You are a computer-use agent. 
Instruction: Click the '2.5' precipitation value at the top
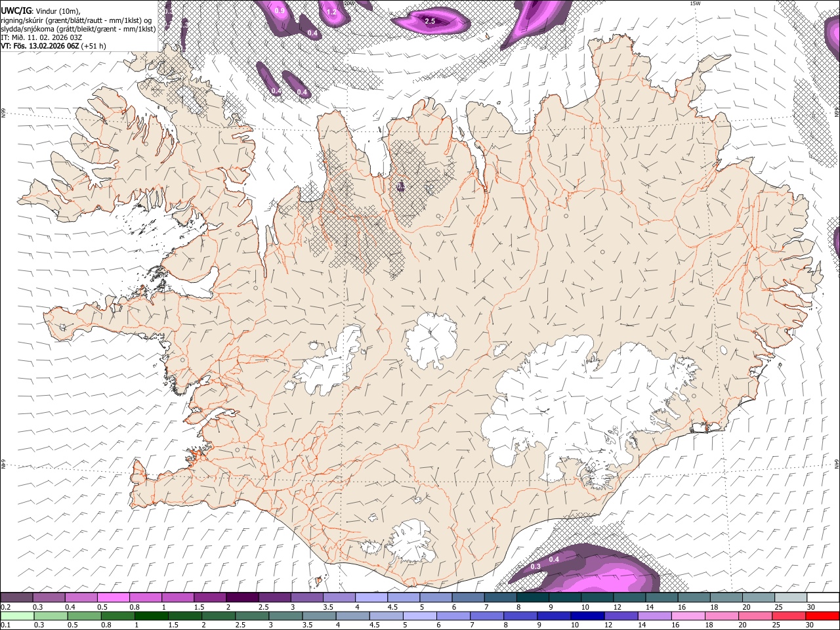click(x=430, y=21)
